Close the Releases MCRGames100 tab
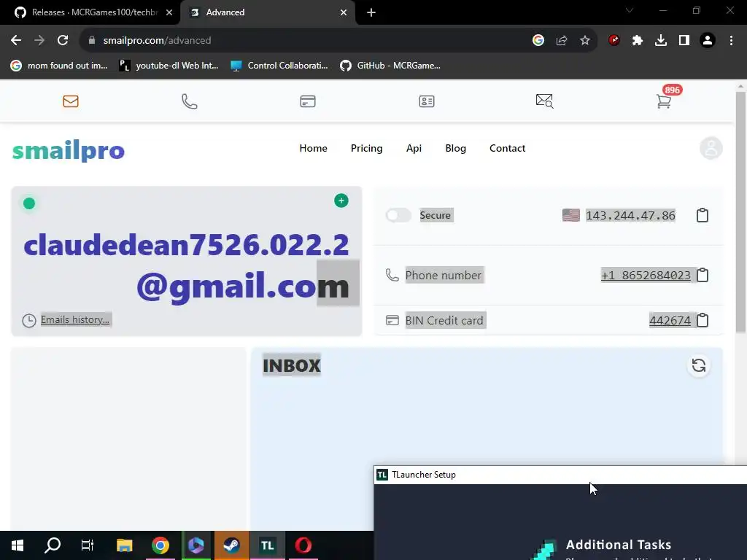The width and height of the screenshot is (747, 560). (x=169, y=12)
